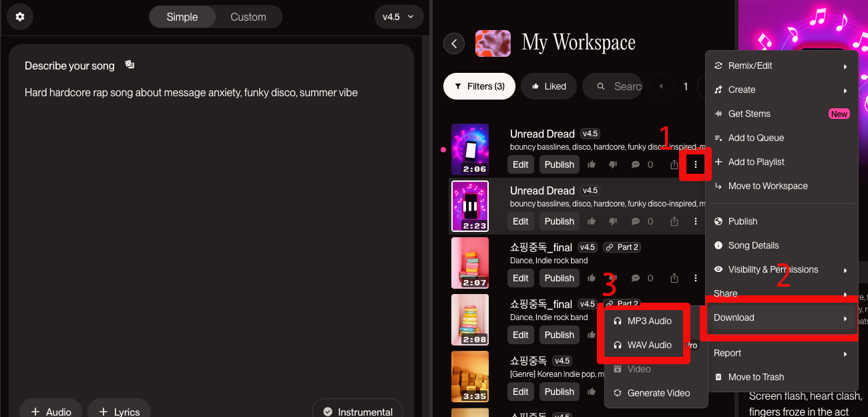Like the 쇼핑중독_final 2:08 song
868x417 pixels.
coord(592,335)
